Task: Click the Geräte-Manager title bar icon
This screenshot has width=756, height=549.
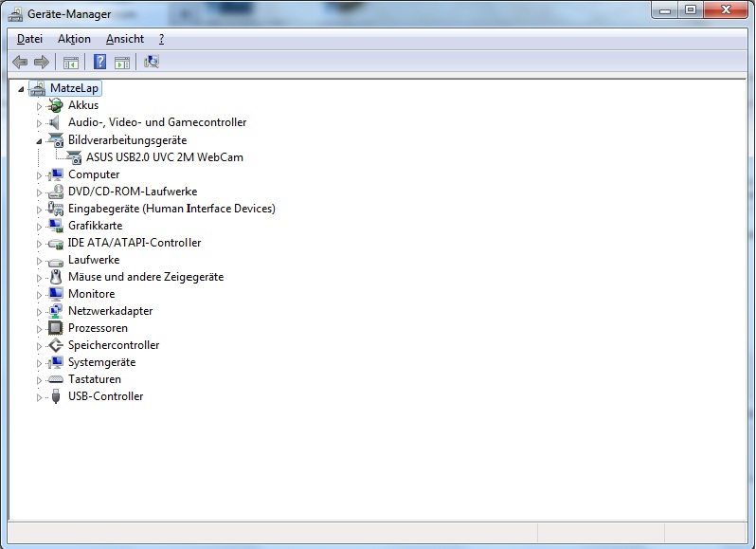Action: pos(15,14)
